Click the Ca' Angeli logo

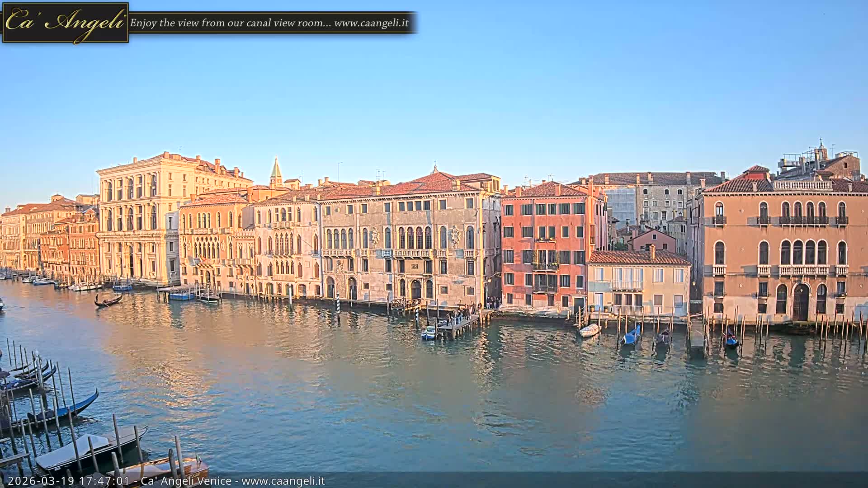[x=66, y=23]
